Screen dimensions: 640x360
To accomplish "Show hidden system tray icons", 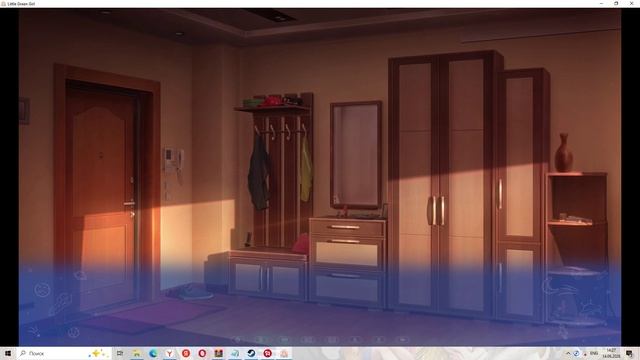I will click(568, 353).
